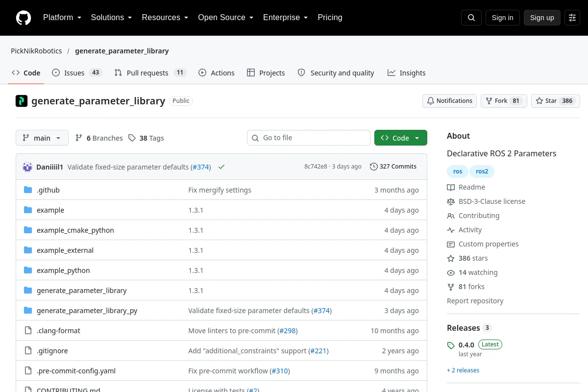This screenshot has width=588, height=392.
Task: Switch to the Insights tab
Action: coord(407,73)
